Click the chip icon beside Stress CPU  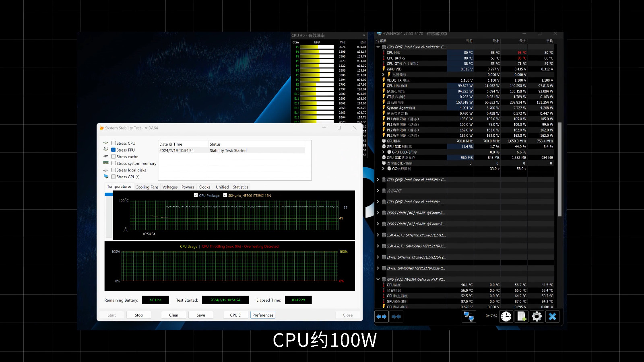click(106, 143)
